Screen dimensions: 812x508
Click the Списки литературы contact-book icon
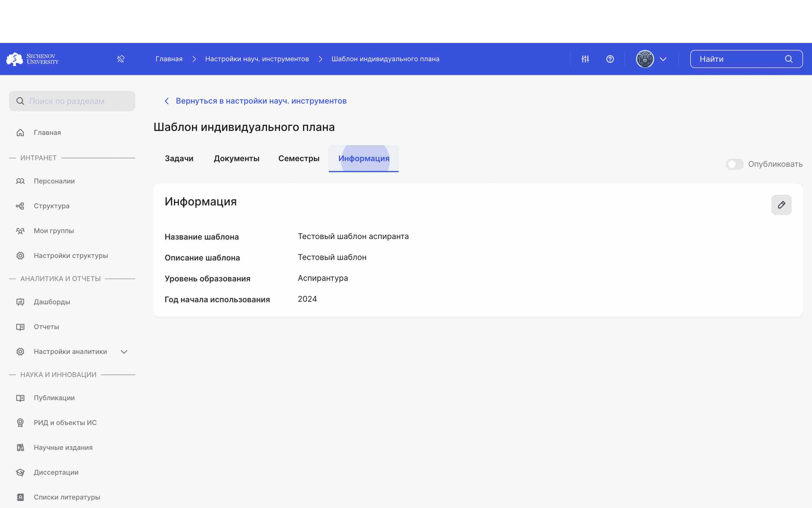20,498
